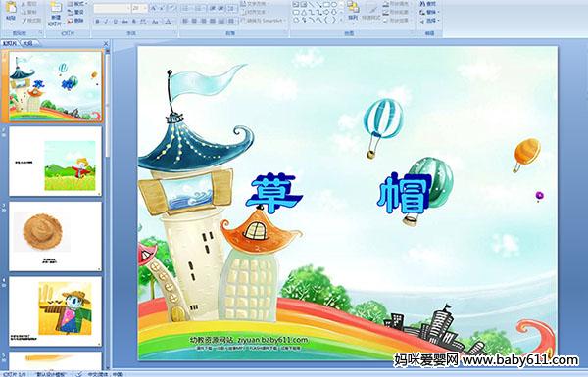The height and width of the screenshot is (377, 588).
Task: Toggle bold formatting
Action: point(97,22)
